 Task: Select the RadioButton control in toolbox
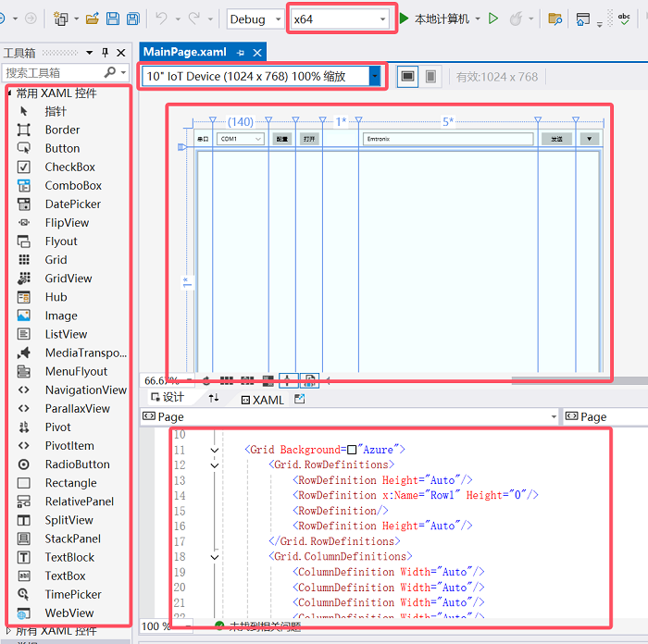[77, 464]
